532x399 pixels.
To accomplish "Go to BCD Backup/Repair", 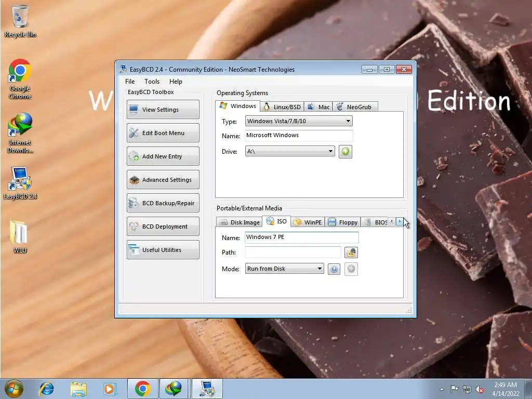I will click(163, 203).
